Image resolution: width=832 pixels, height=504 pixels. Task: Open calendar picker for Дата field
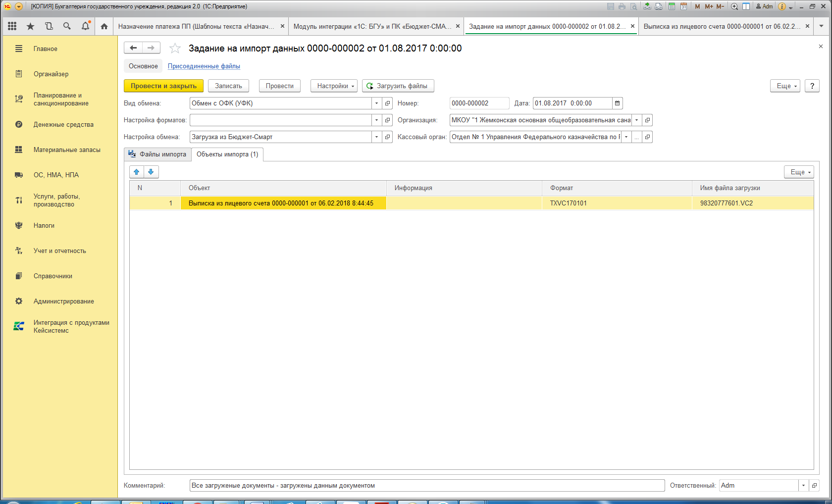point(617,103)
